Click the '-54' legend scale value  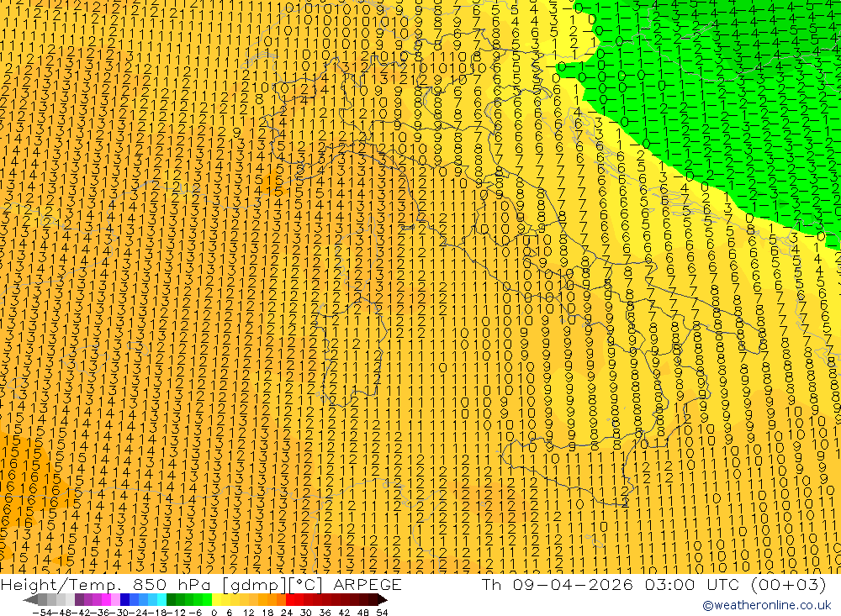(42, 613)
